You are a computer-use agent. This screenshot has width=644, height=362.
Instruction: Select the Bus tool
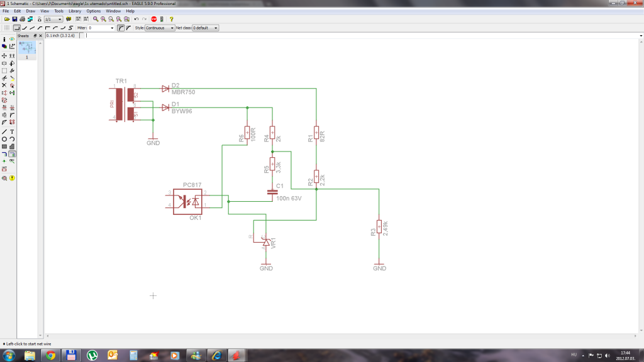pos(4,154)
